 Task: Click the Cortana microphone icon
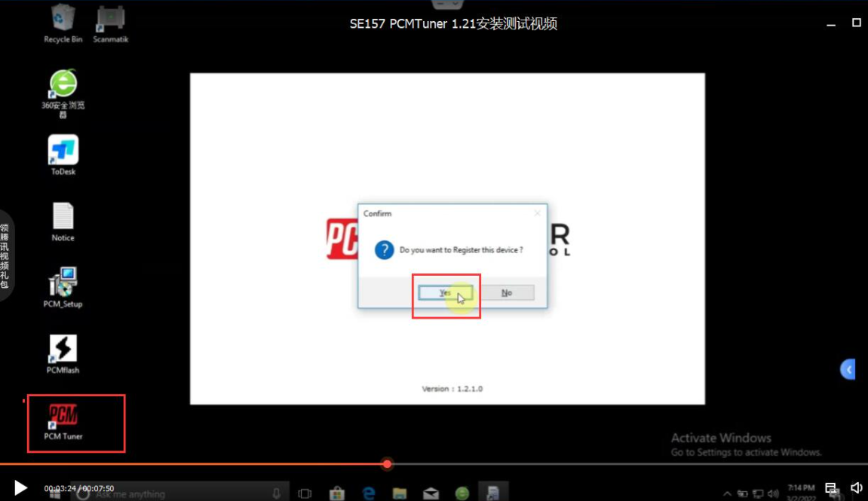pyautogui.click(x=276, y=493)
